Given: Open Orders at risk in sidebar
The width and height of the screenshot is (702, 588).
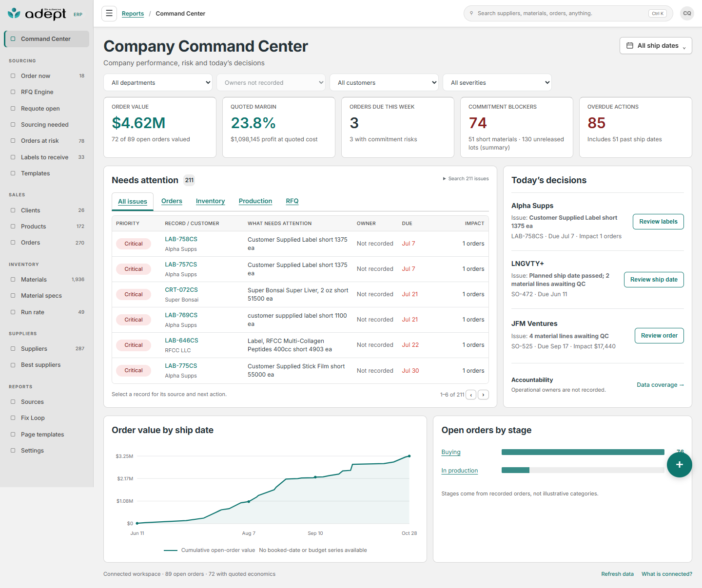Looking at the screenshot, I should (x=46, y=141).
